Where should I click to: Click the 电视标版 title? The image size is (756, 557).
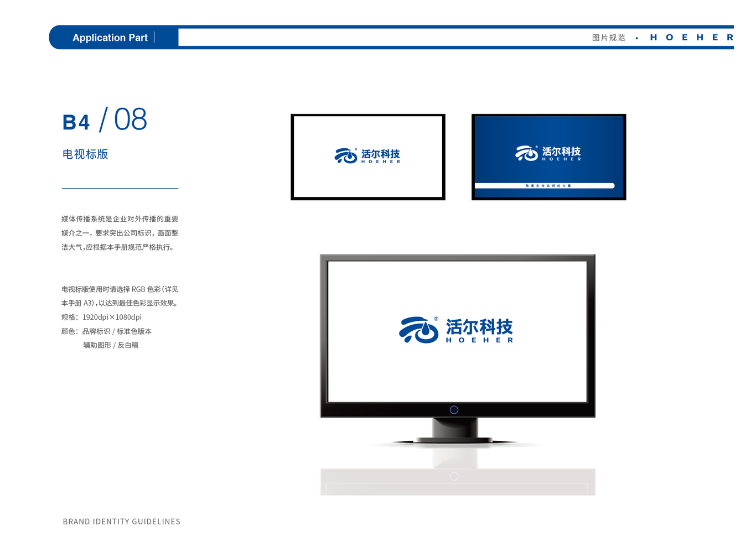(85, 154)
